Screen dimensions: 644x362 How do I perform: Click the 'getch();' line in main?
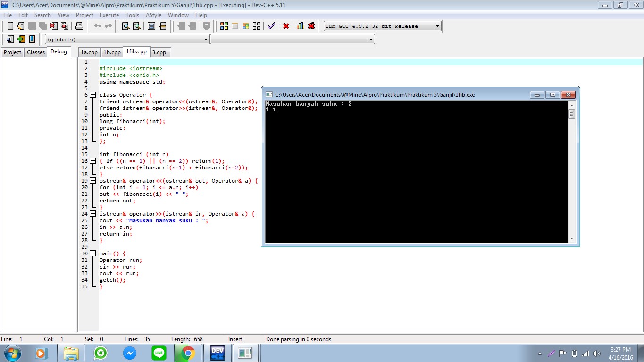pyautogui.click(x=113, y=280)
